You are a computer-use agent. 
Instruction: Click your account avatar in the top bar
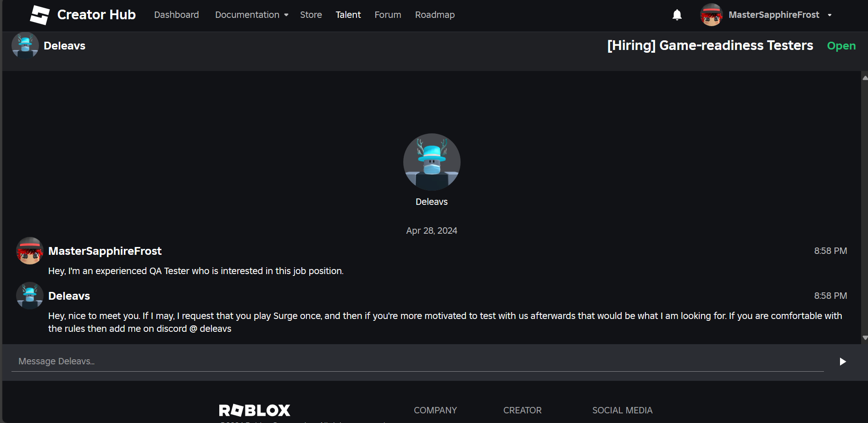click(x=712, y=15)
